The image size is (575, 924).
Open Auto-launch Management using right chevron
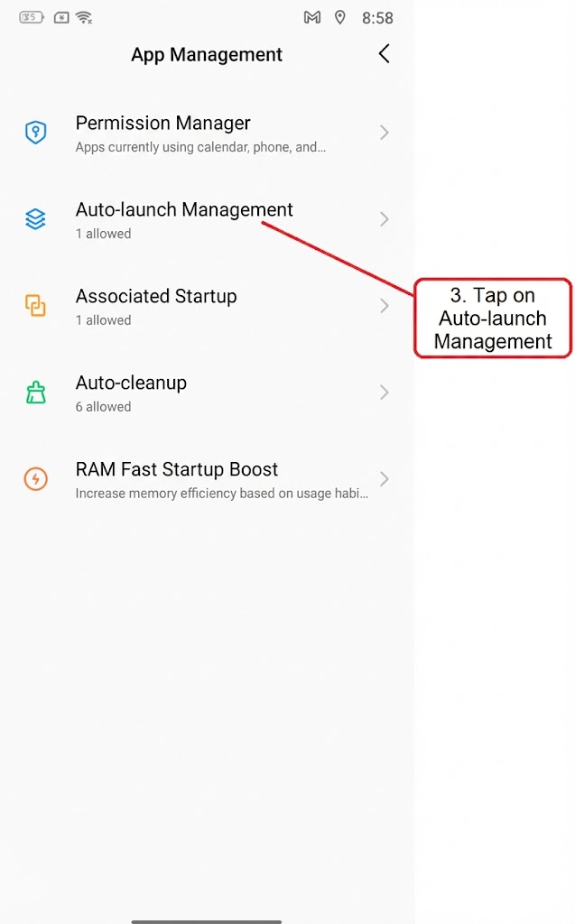pyautogui.click(x=384, y=219)
